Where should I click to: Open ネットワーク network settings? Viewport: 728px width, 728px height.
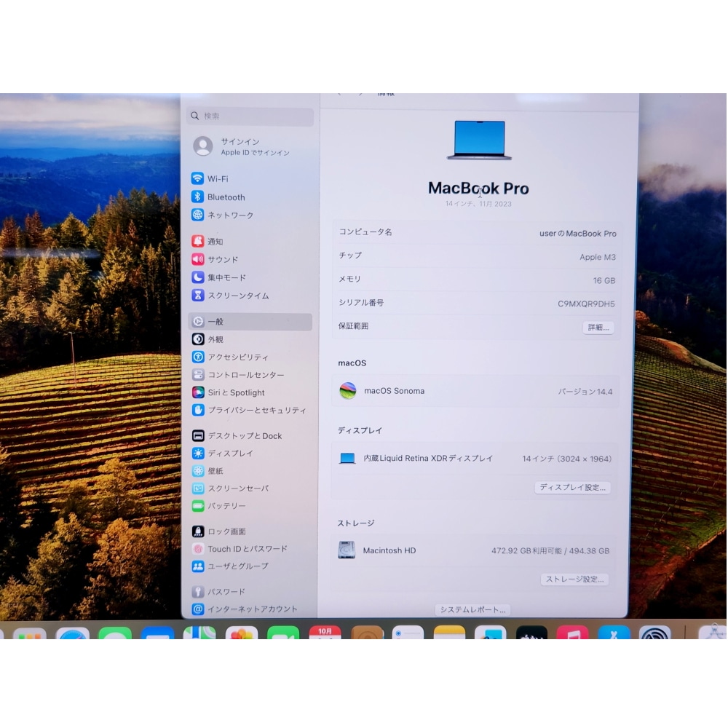[x=230, y=215]
